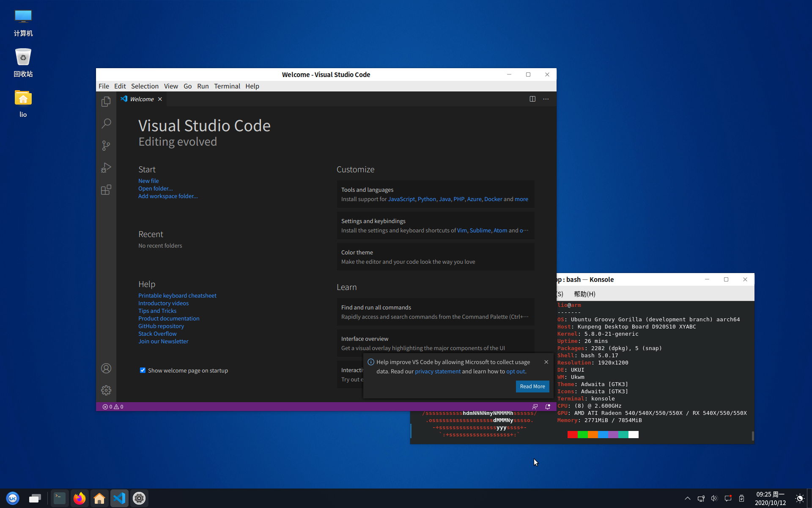
Task: Close the Welcome tab
Action: (160, 99)
